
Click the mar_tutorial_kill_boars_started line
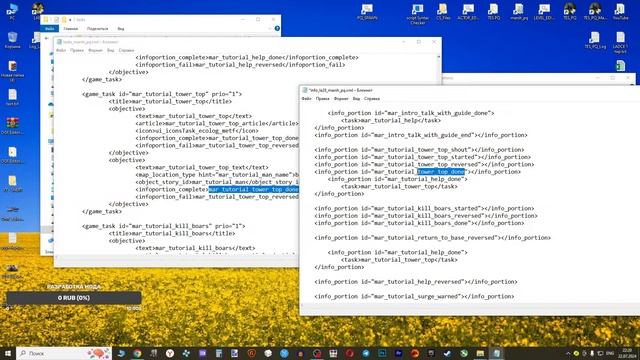coord(424,209)
